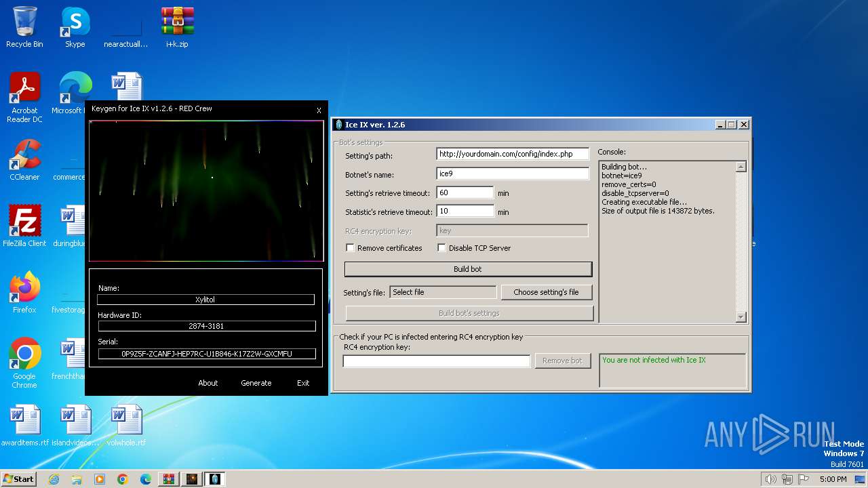This screenshot has height=488, width=868.
Task: Click the keygen Name field
Action: pyautogui.click(x=205, y=300)
